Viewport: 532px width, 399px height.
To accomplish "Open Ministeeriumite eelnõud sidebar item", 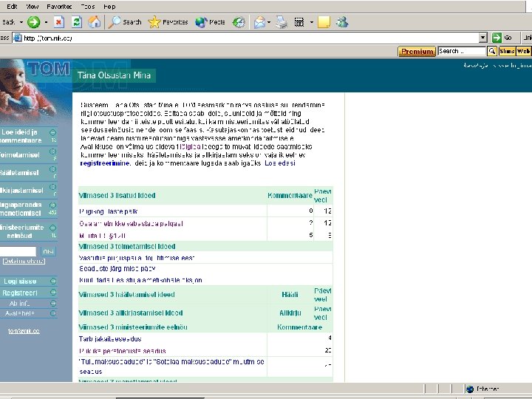I will (x=21, y=231).
